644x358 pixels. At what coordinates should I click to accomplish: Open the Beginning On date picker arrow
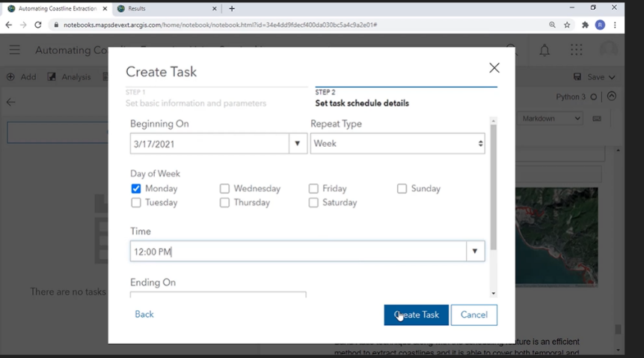coord(298,143)
